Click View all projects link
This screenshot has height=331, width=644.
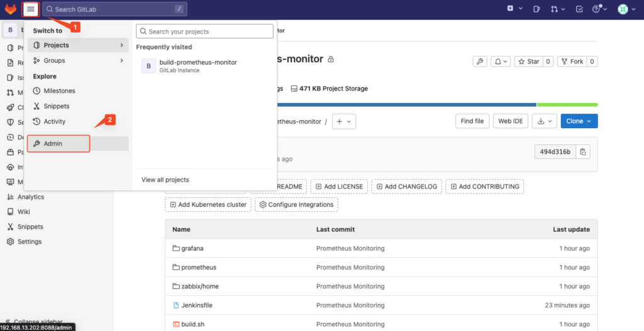[165, 180]
